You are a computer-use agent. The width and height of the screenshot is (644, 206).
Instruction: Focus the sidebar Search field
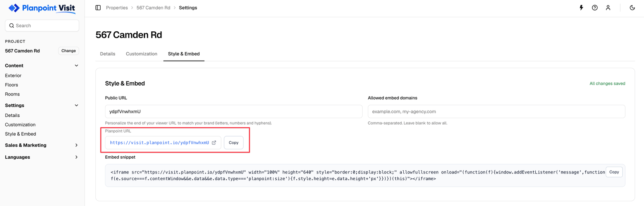pos(42,26)
